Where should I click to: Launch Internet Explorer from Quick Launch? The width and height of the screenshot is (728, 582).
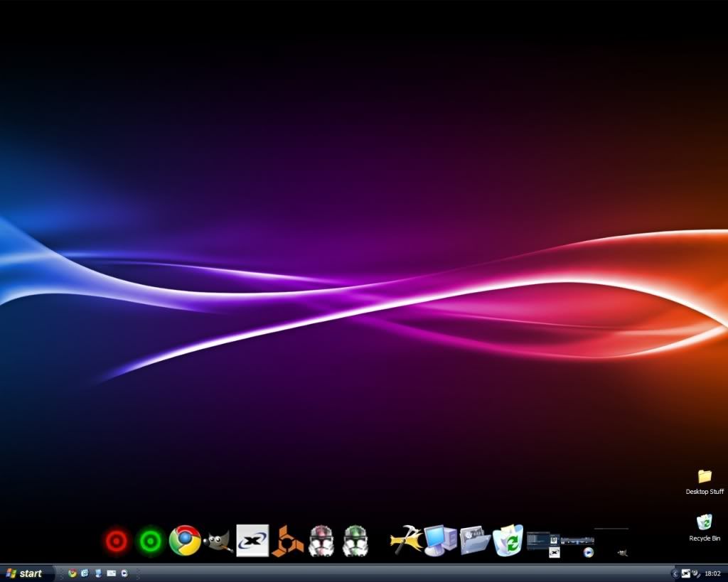pyautogui.click(x=85, y=573)
